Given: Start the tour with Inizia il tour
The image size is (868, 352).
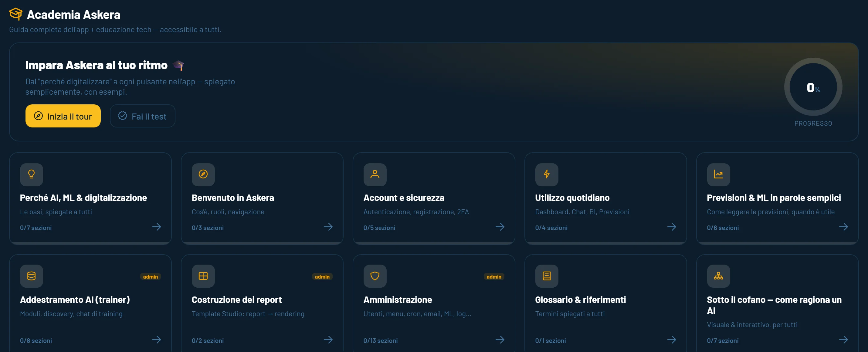Looking at the screenshot, I should tap(63, 116).
